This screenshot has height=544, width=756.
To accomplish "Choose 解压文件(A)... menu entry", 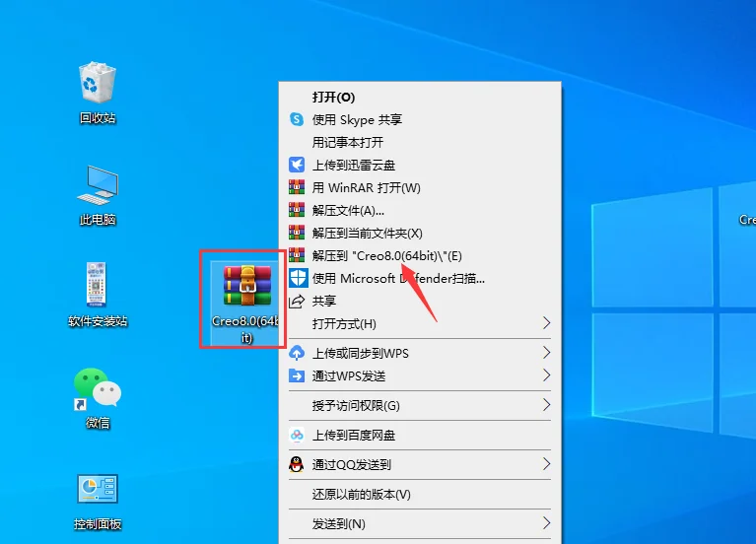I will (420, 210).
